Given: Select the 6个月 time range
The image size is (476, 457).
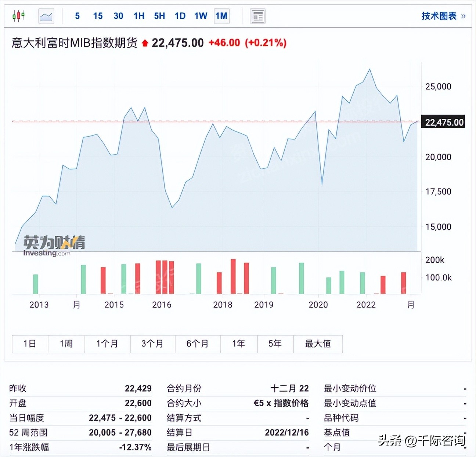Looking at the screenshot, I should pyautogui.click(x=198, y=344).
